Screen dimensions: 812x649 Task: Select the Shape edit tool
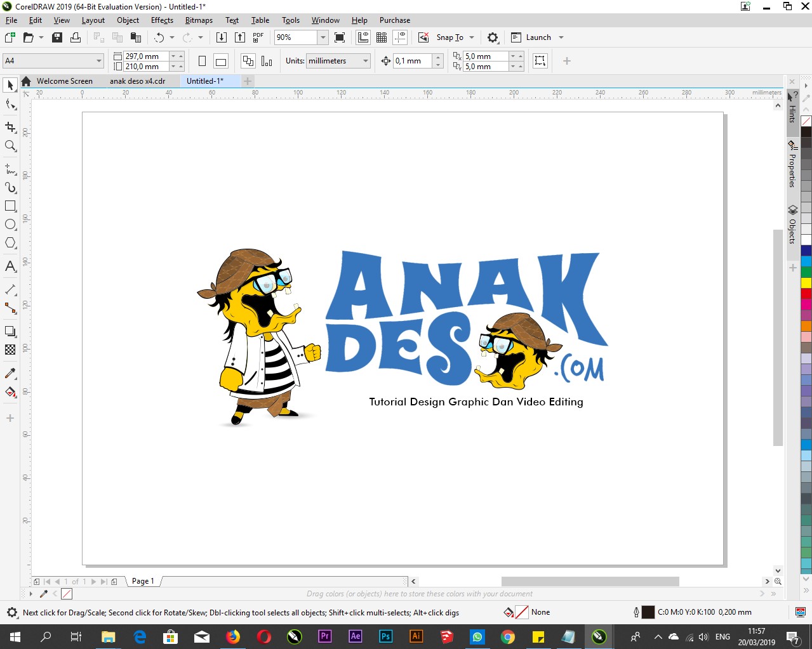[10, 104]
